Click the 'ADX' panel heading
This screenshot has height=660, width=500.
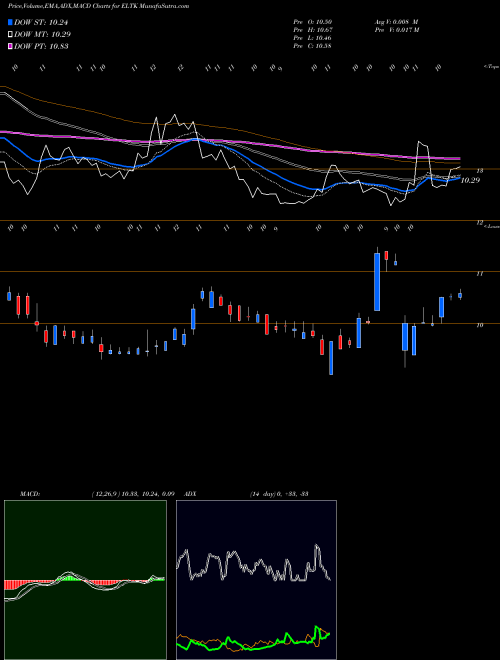[x=191, y=494]
